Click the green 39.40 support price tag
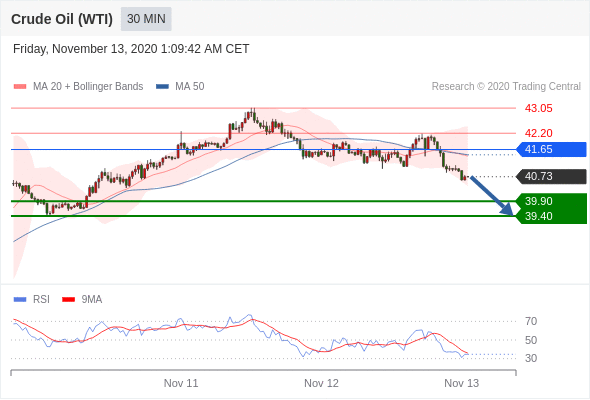This screenshot has height=400, width=590. pos(551,216)
